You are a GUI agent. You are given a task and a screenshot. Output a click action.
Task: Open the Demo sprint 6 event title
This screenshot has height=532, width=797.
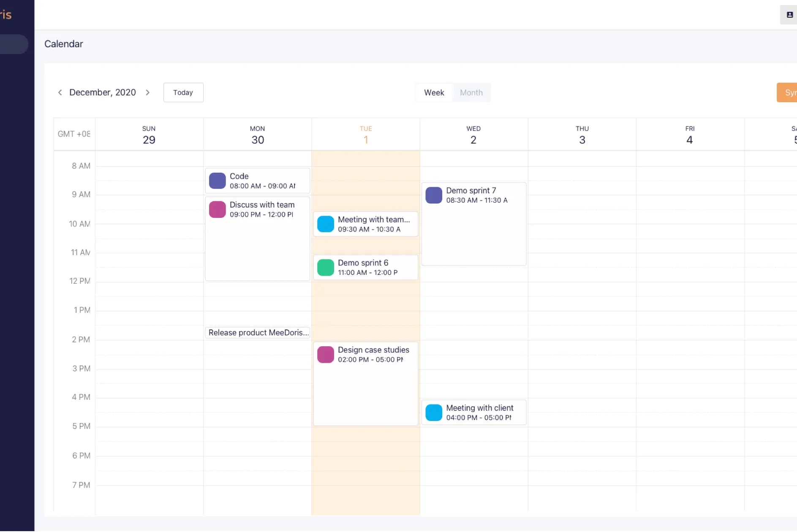tap(363, 263)
